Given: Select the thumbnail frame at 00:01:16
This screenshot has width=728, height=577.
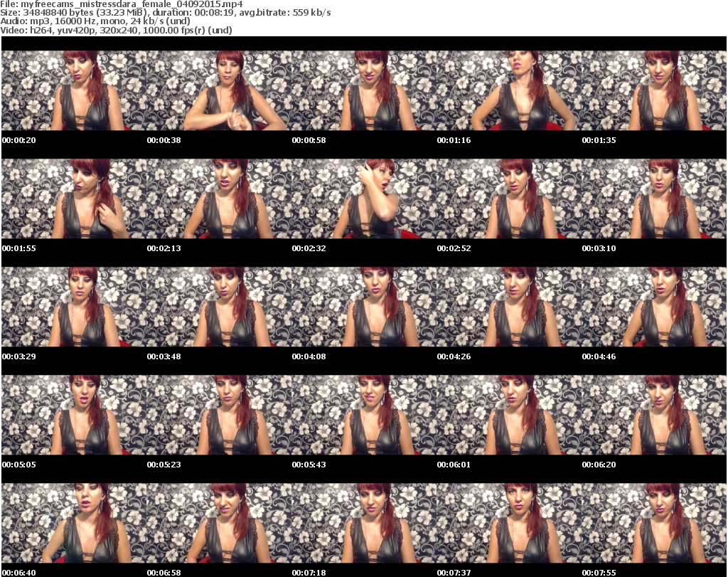Looking at the screenshot, I should (x=509, y=90).
